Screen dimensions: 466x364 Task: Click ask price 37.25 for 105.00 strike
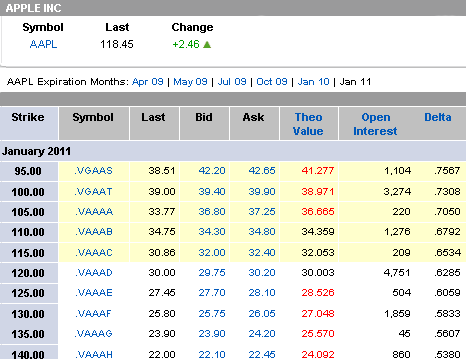click(262, 212)
